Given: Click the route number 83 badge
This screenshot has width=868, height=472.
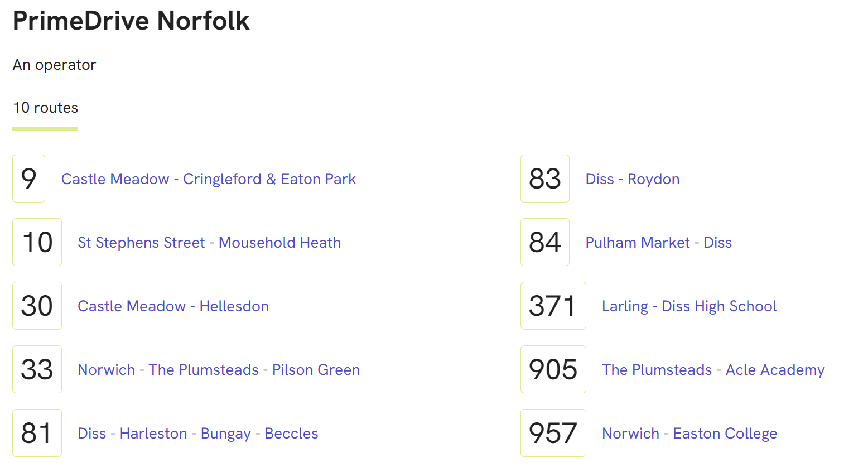Looking at the screenshot, I should [x=544, y=179].
